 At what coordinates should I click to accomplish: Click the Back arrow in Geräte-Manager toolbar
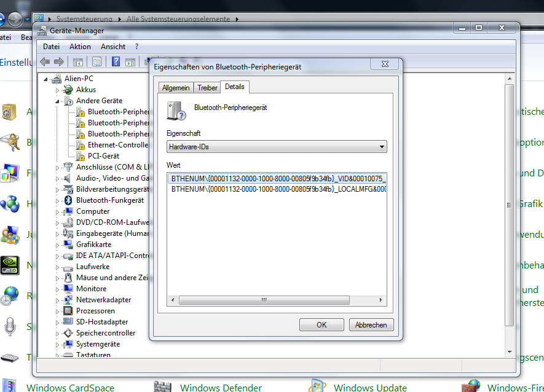click(45, 61)
